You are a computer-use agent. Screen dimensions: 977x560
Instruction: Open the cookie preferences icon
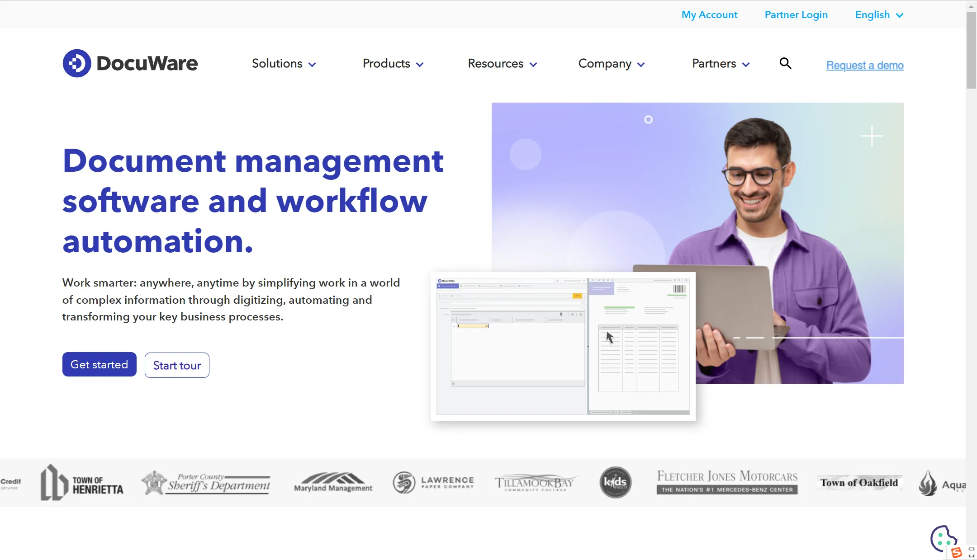943,538
